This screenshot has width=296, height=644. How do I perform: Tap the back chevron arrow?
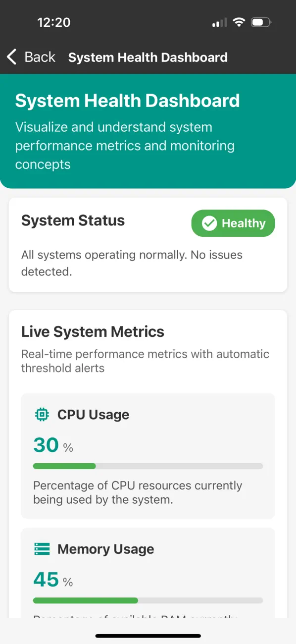[x=11, y=56]
